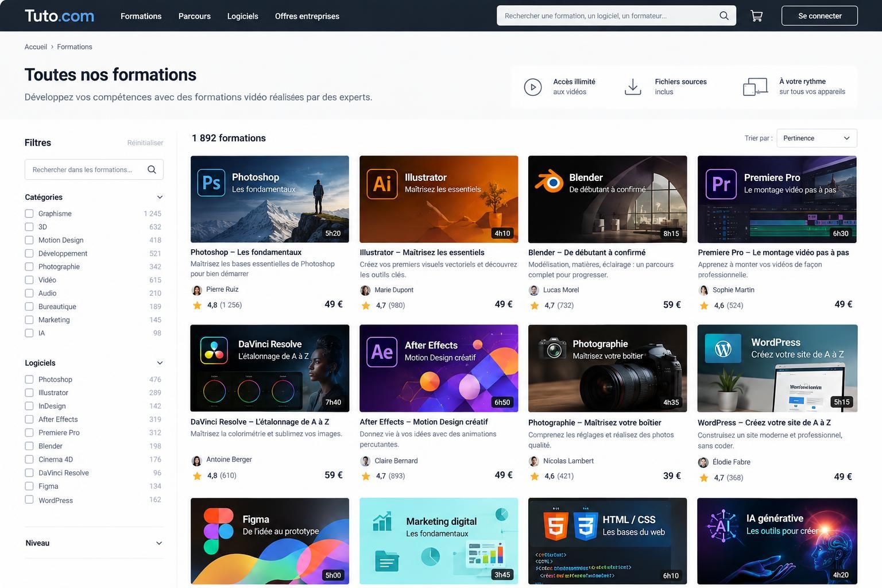Click Se connecter button
882x588 pixels.
(819, 16)
